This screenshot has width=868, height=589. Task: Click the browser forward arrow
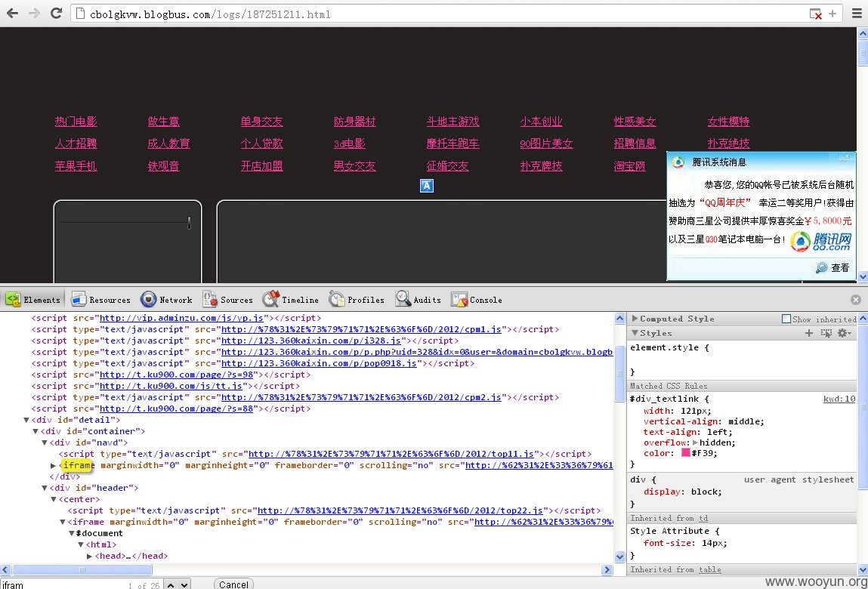tap(34, 14)
